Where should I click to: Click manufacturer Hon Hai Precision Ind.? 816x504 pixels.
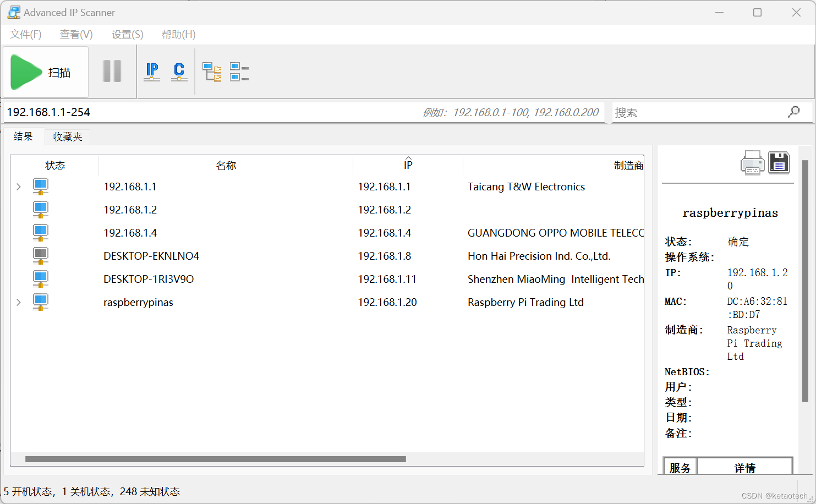pos(539,256)
